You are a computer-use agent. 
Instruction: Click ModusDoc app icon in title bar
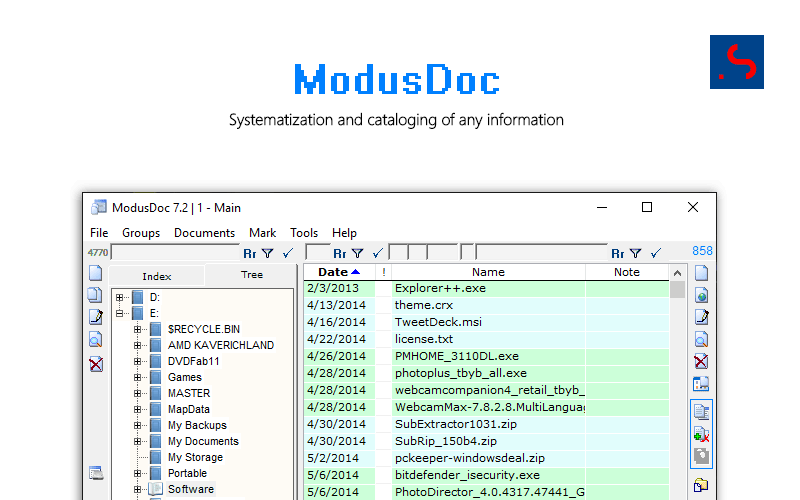click(99, 207)
